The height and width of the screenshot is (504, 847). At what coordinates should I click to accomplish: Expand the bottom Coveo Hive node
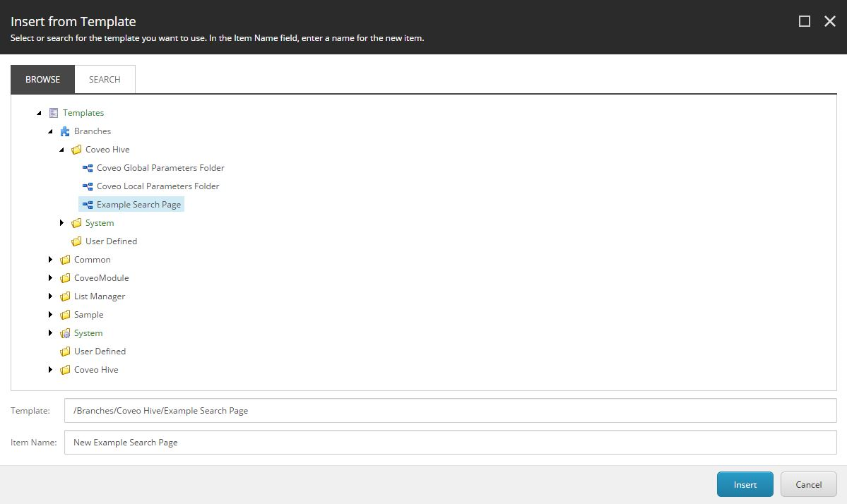pos(50,369)
